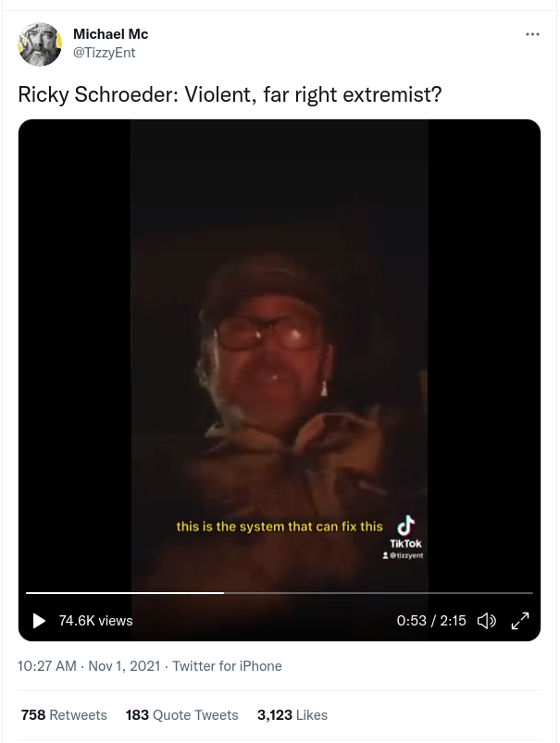View the 3,123 Likes list
This screenshot has height=743, width=560.
[292, 714]
